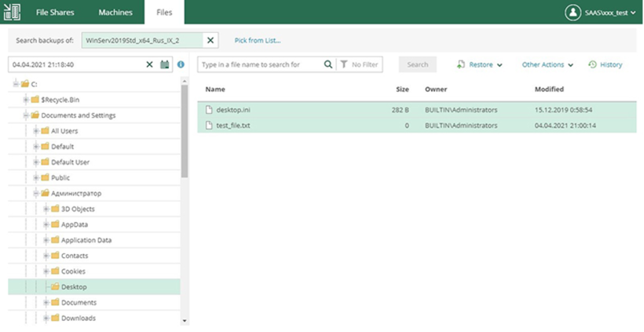Expand the Other Actions menu
Image resolution: width=644 pixels, height=332 pixels.
(547, 64)
